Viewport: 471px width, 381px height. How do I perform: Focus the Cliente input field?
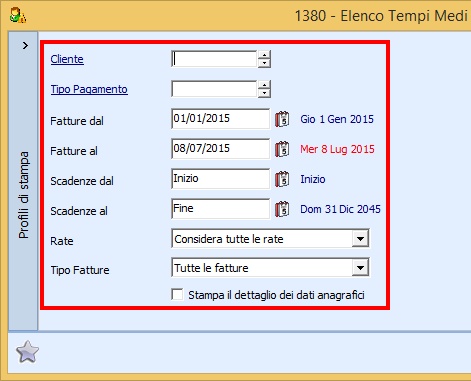coord(214,59)
